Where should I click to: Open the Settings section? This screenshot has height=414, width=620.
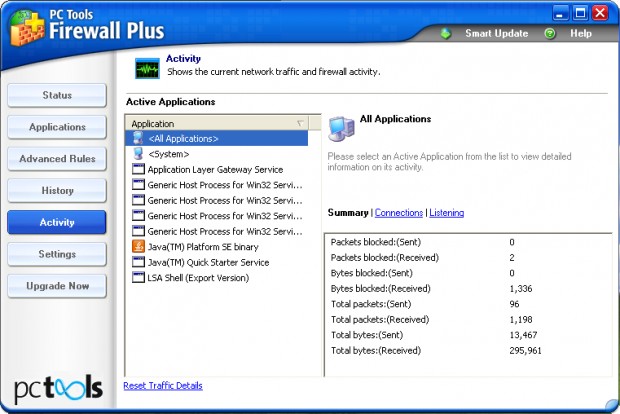tap(57, 254)
